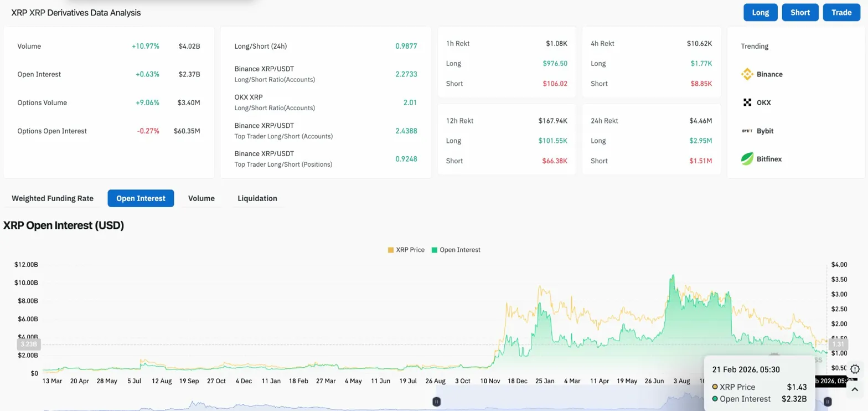Image resolution: width=868 pixels, height=411 pixels.
Task: Click the 26 Aug label on time axis
Action: point(435,381)
